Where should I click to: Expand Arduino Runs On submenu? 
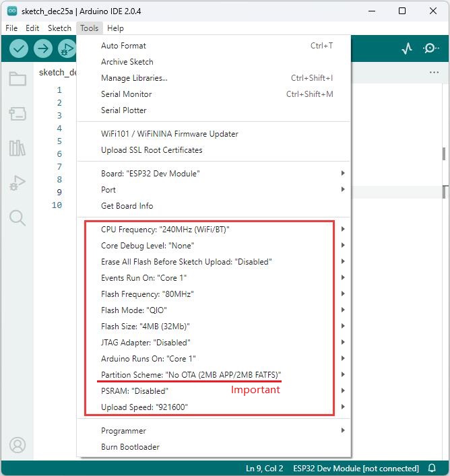(214, 359)
